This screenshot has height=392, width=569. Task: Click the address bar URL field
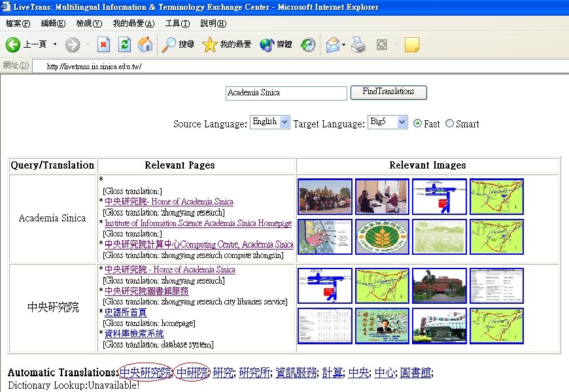(x=300, y=67)
